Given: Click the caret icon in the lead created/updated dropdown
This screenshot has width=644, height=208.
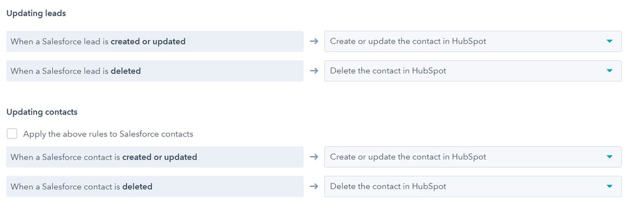Looking at the screenshot, I should tap(609, 41).
